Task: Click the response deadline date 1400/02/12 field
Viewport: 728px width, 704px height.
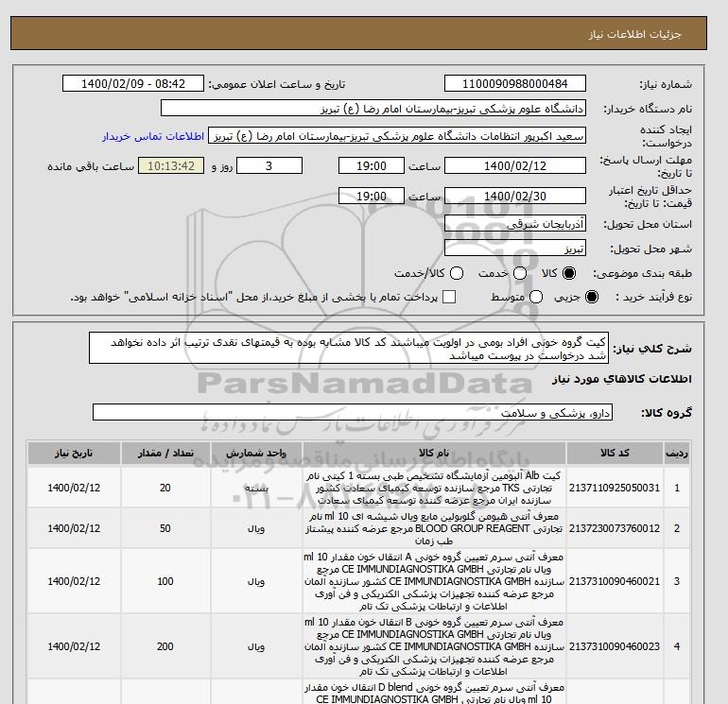Action: (515, 165)
